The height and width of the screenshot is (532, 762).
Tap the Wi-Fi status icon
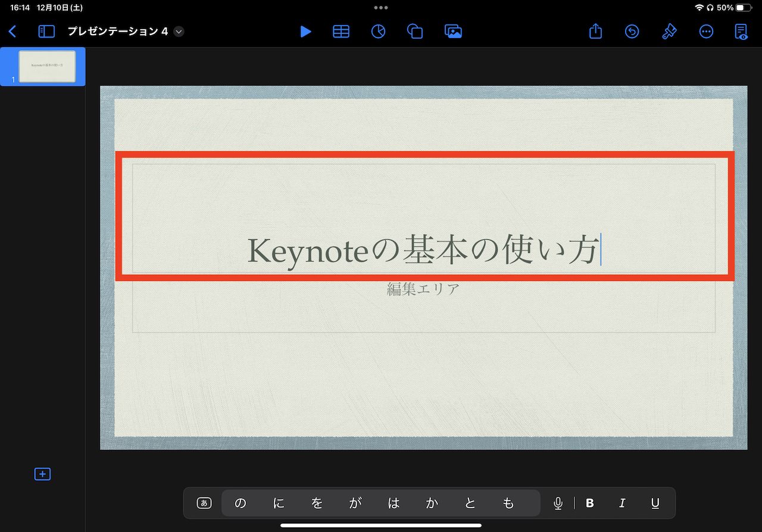pyautogui.click(x=699, y=8)
